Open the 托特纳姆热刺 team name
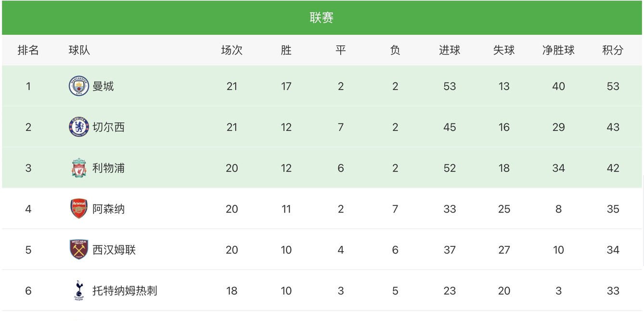The width and height of the screenshot is (644, 321). coord(125,291)
